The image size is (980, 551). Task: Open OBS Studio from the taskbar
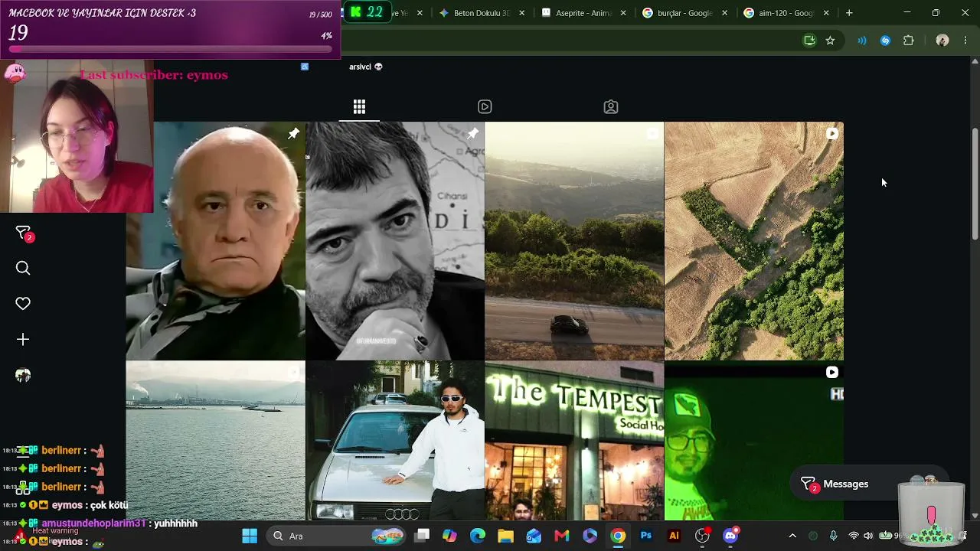[702, 536]
